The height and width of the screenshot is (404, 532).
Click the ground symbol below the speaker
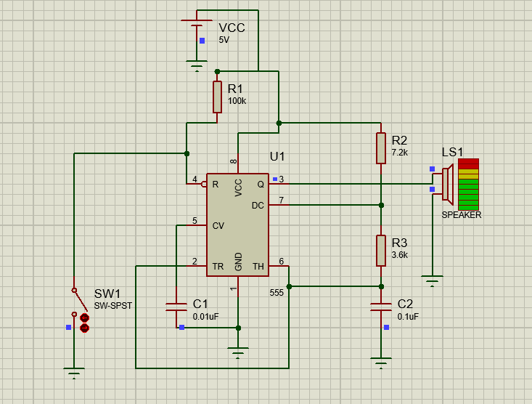433,281
